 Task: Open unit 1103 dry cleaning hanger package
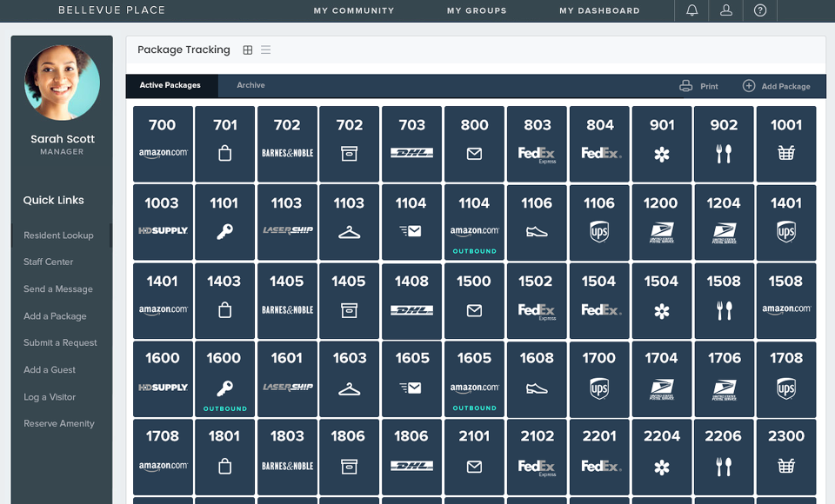(x=350, y=222)
